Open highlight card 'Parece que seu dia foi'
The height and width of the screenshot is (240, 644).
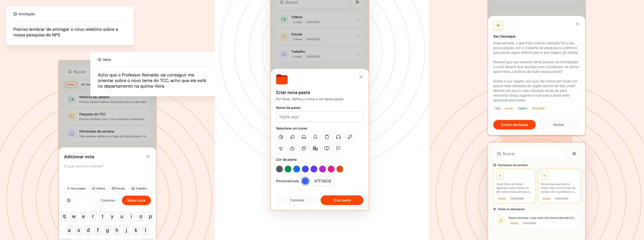[x=559, y=186]
